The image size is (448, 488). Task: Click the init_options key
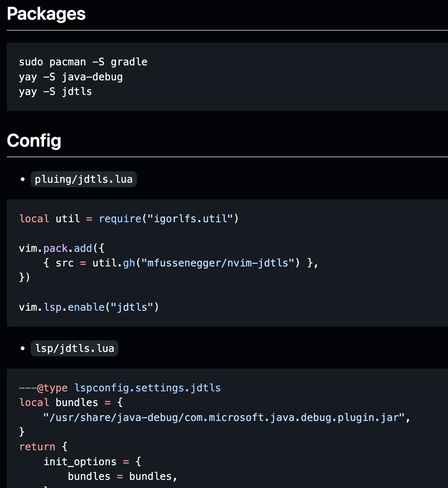pos(80,462)
